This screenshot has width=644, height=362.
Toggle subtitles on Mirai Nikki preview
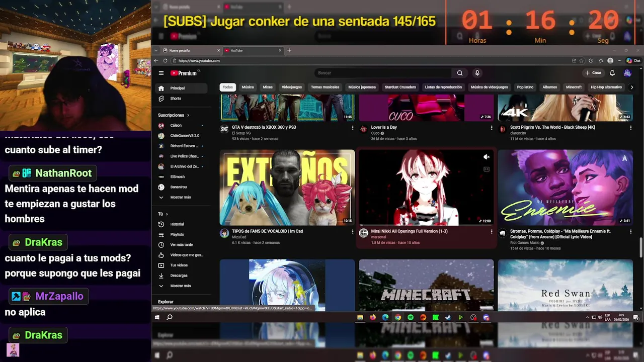(x=487, y=169)
